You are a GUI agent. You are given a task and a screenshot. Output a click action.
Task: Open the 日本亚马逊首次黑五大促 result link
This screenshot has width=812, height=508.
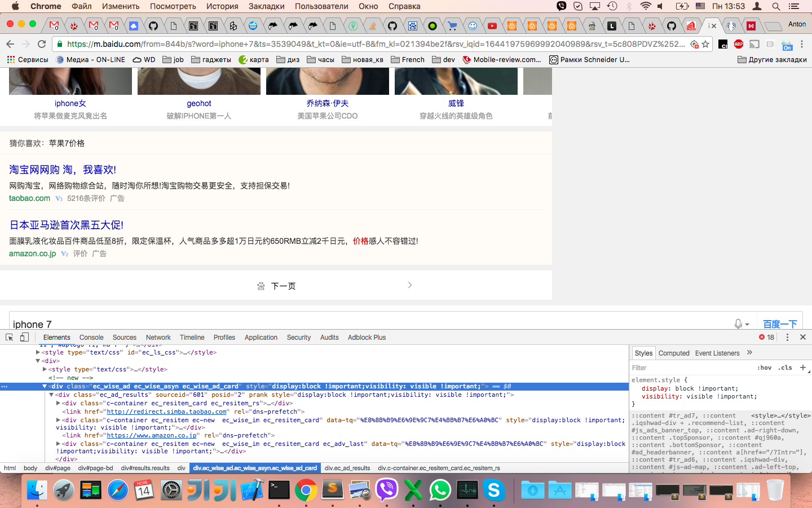67,225
